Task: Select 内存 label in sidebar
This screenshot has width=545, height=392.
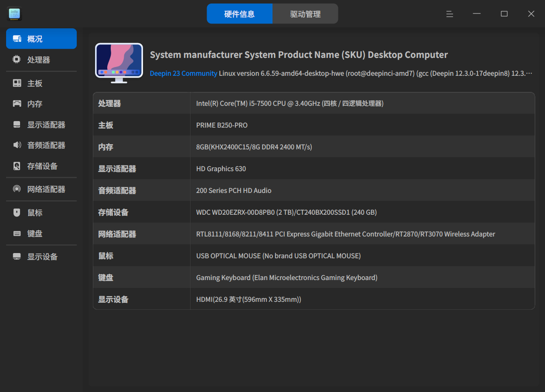Action: 35,104
